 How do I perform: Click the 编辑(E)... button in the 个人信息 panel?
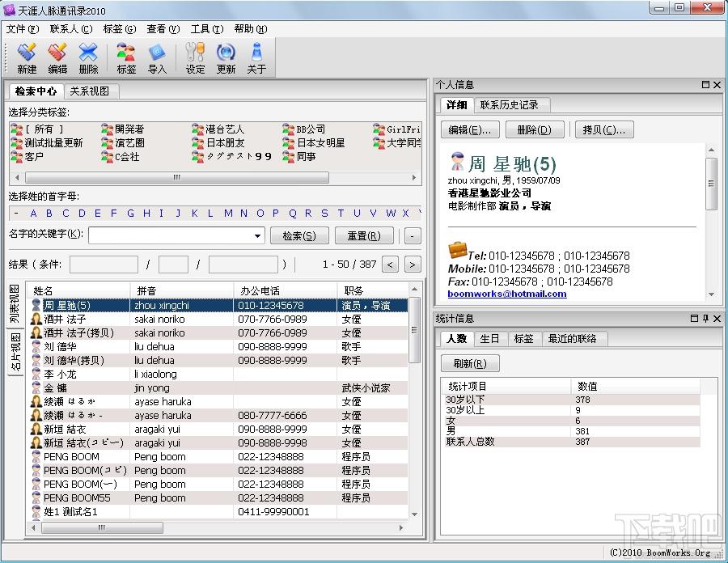click(x=470, y=129)
